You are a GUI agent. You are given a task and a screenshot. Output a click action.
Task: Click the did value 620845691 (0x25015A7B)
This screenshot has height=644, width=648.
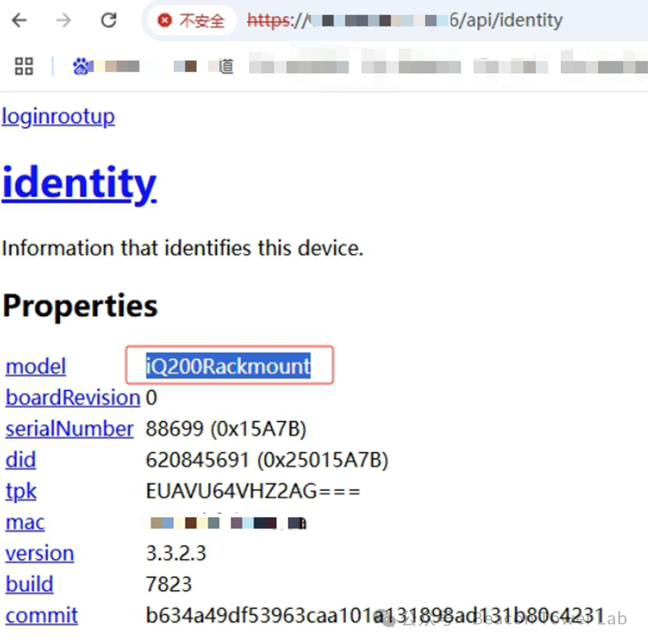[x=267, y=460]
